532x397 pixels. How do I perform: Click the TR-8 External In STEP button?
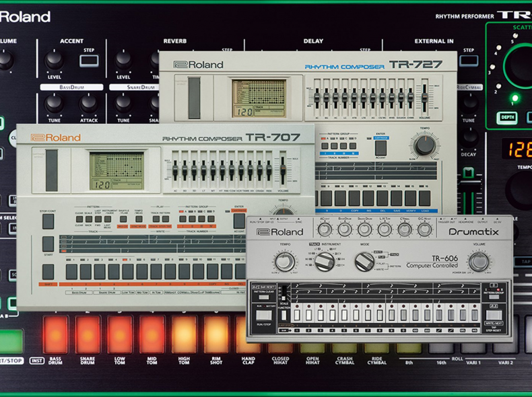tap(469, 61)
